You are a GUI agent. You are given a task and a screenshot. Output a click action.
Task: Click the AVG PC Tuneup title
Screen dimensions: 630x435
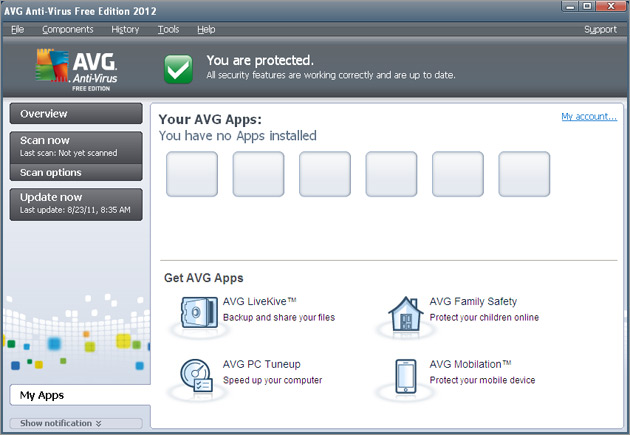pos(262,364)
